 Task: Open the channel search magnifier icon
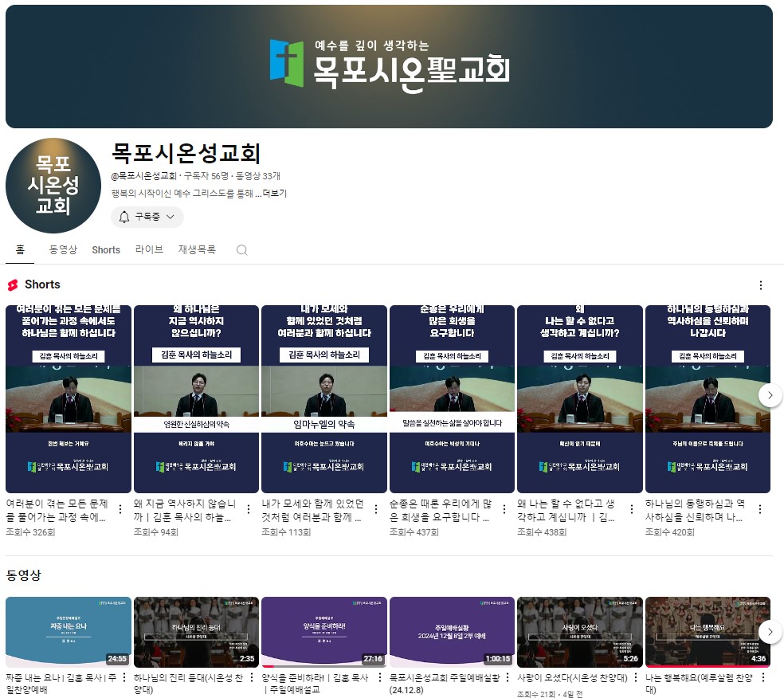[242, 250]
